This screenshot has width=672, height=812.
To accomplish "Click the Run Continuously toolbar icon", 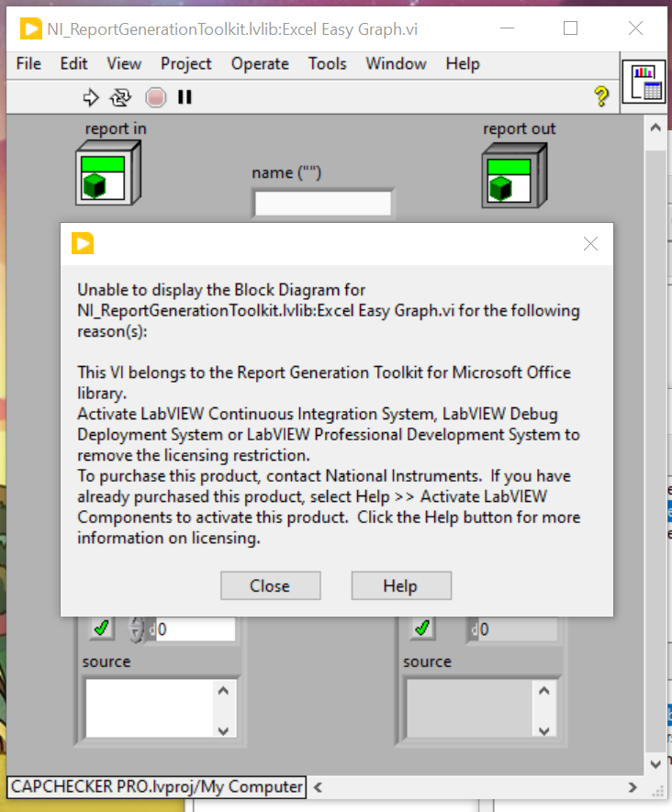I will [120, 97].
